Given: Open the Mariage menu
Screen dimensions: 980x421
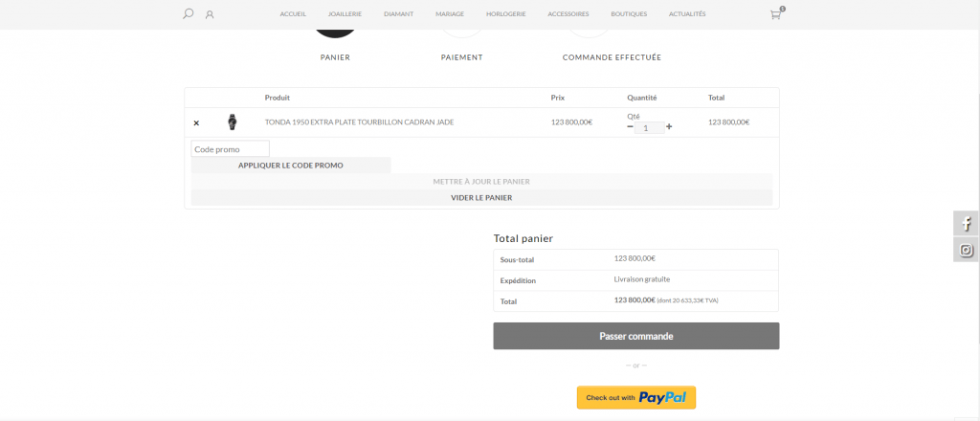Looking at the screenshot, I should pos(450,13).
